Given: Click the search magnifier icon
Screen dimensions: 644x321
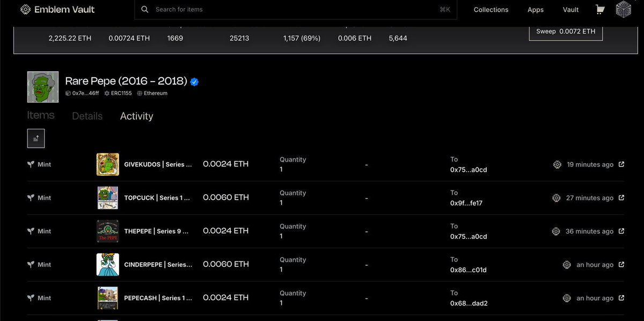Looking at the screenshot, I should [x=145, y=10].
